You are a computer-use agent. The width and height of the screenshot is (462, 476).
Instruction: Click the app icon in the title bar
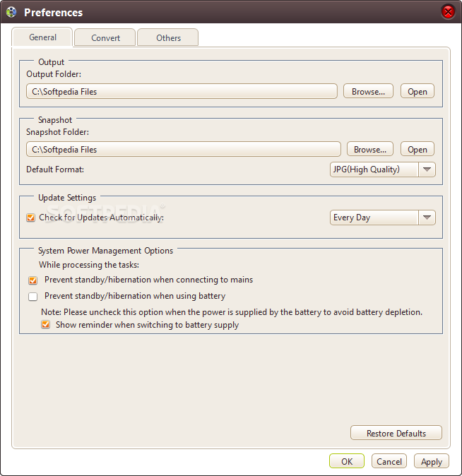click(11, 13)
